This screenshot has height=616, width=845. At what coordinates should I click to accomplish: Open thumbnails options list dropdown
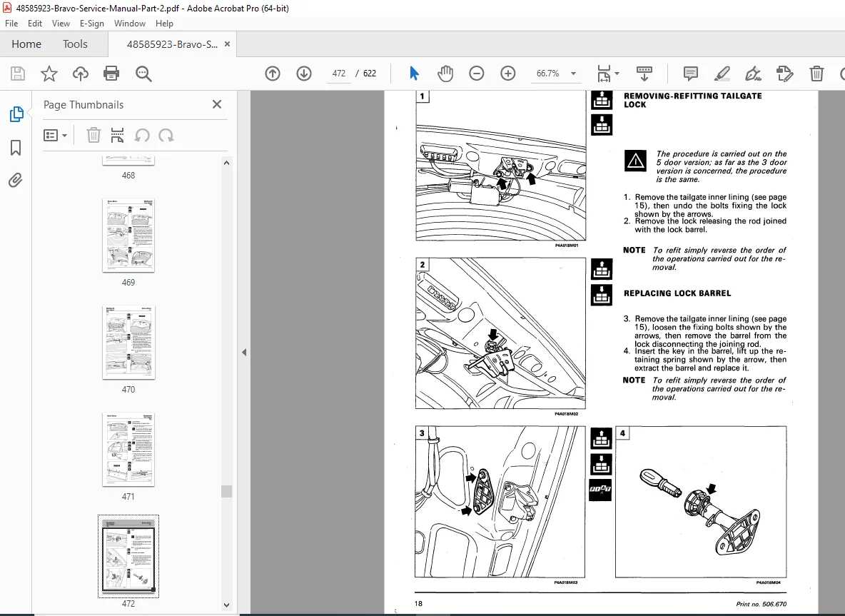pos(55,136)
